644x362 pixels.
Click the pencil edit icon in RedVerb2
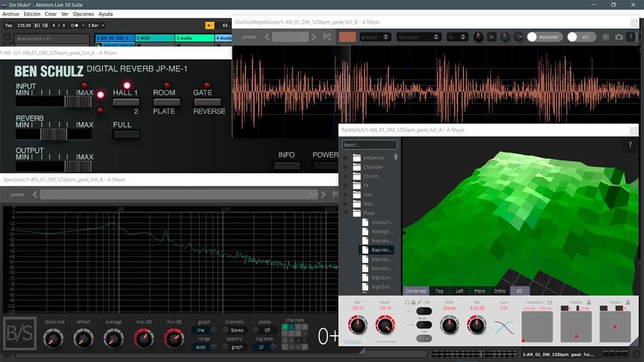coord(420,302)
